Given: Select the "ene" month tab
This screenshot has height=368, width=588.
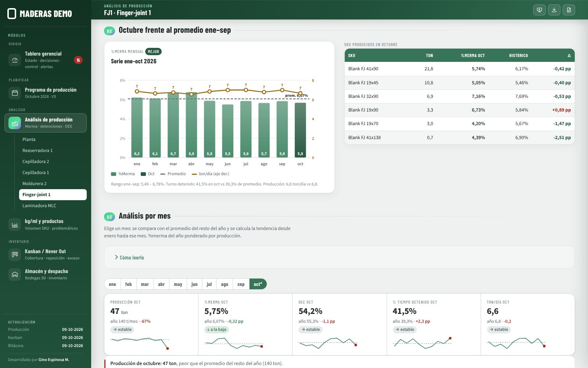Looking at the screenshot, I should click(x=112, y=284).
